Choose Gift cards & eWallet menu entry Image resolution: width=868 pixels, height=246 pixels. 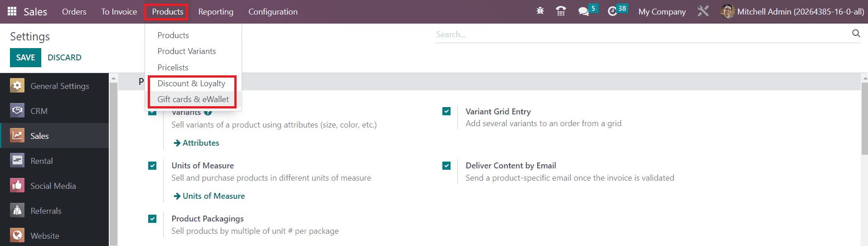[193, 99]
